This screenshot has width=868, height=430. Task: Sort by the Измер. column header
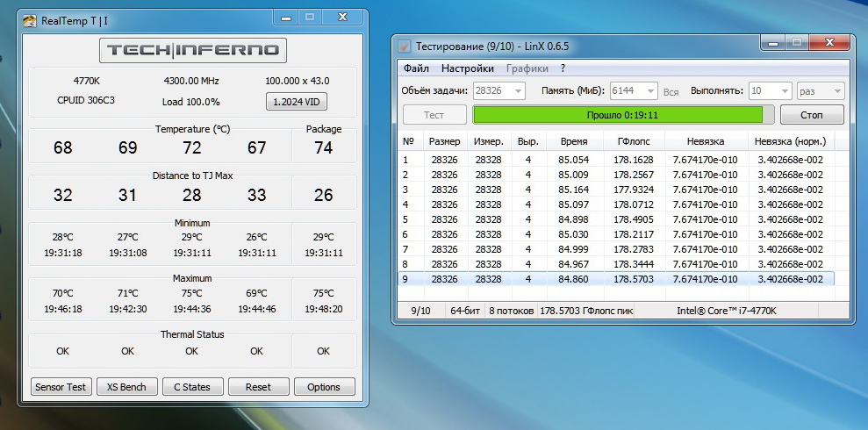pyautogui.click(x=489, y=141)
